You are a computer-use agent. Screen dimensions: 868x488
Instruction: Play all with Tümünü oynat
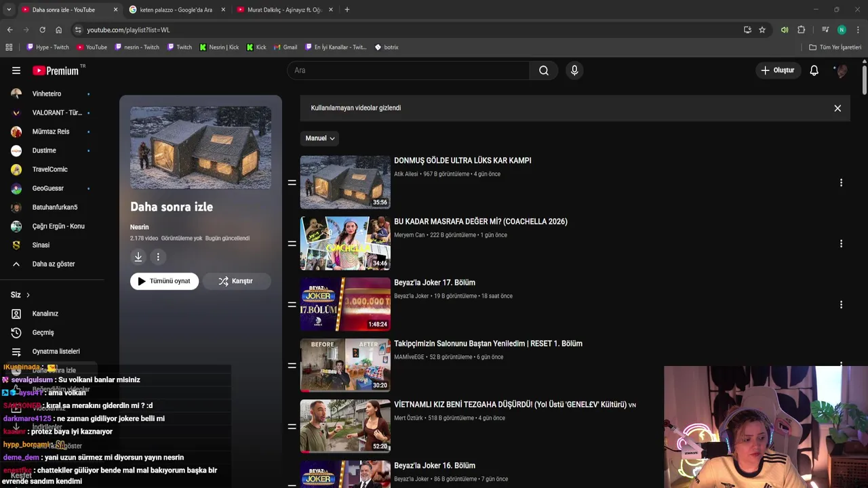(164, 281)
